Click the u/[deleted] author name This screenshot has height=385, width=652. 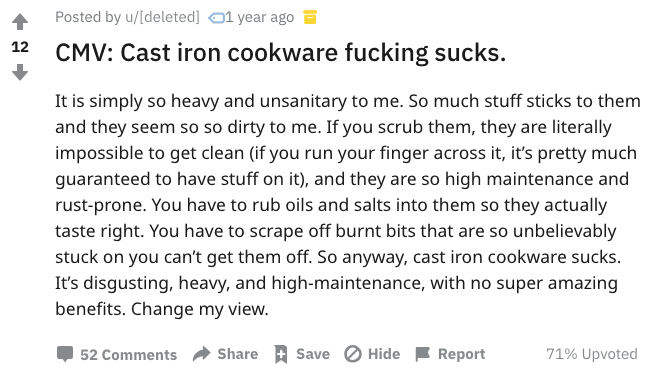162,17
